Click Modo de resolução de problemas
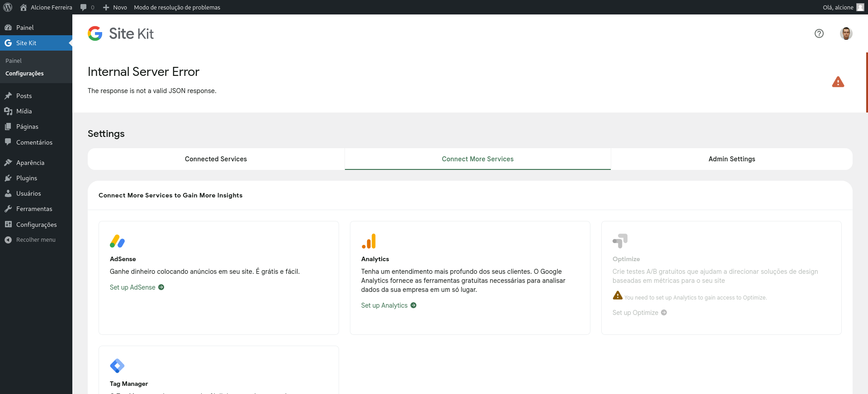Viewport: 868px width, 394px height. click(x=177, y=7)
